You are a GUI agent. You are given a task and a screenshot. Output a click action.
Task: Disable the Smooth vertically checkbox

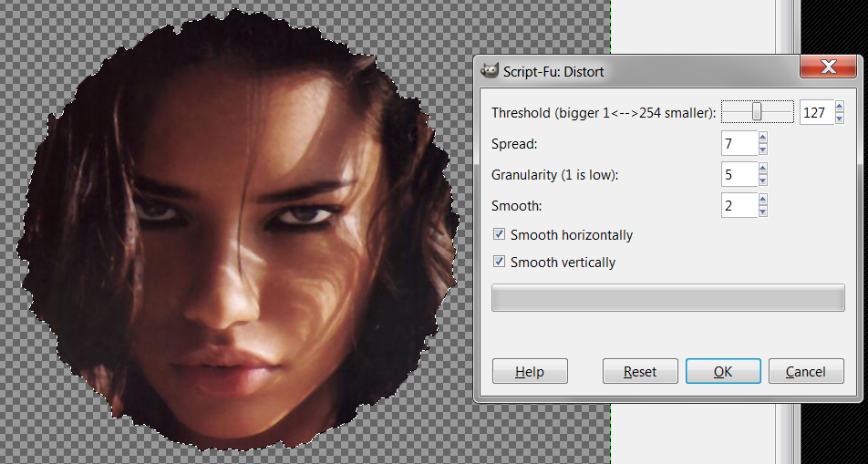click(500, 262)
